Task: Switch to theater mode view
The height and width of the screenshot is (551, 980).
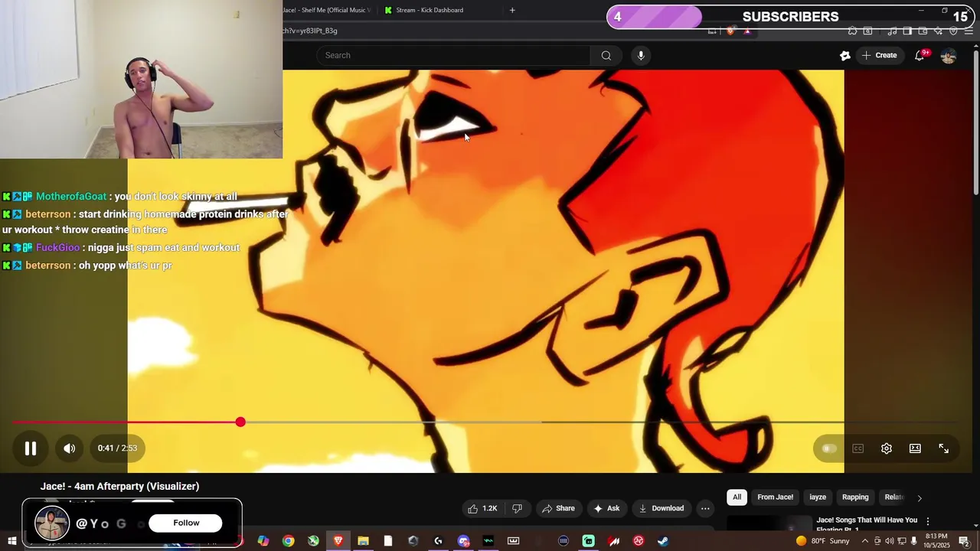Action: pos(915,448)
